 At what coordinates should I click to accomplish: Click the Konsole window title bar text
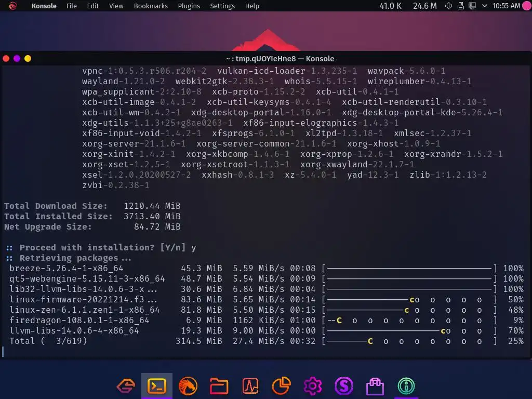point(280,59)
